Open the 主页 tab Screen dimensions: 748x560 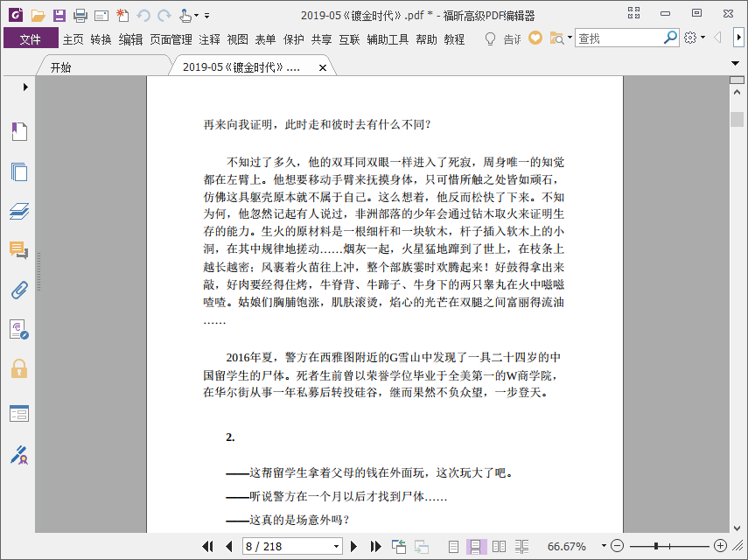(x=73, y=39)
